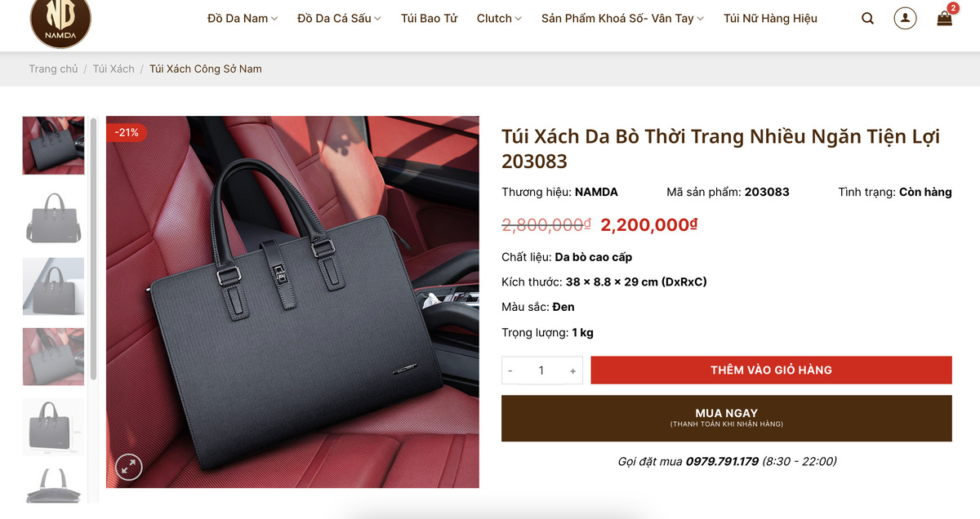Open Túi Nữ Hàng Hiệu menu item
This screenshot has width=980, height=519.
click(x=770, y=18)
